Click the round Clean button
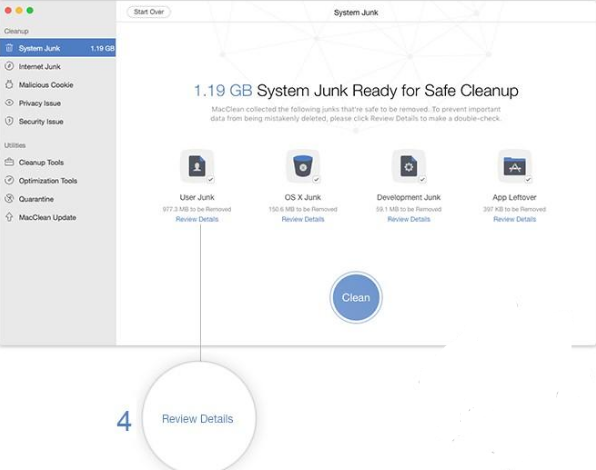 click(356, 297)
